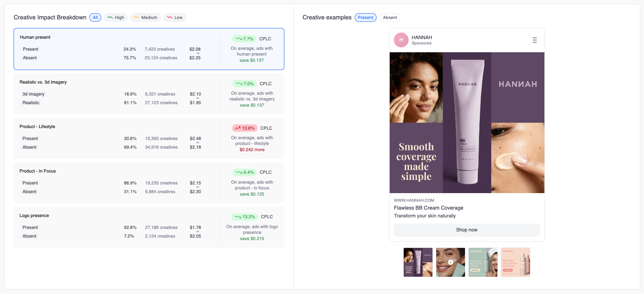Select the purple BB cream thumbnail
This screenshot has width=644, height=294.
click(x=418, y=262)
